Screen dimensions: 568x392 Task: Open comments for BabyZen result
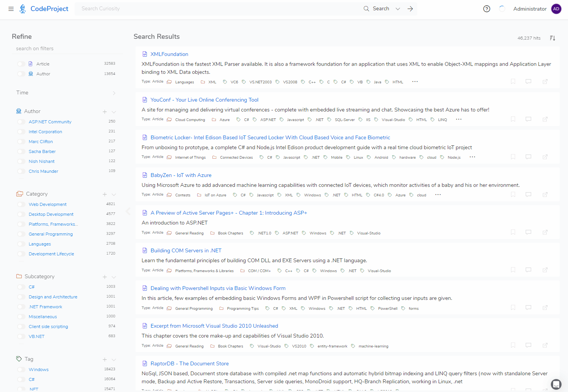click(x=528, y=194)
